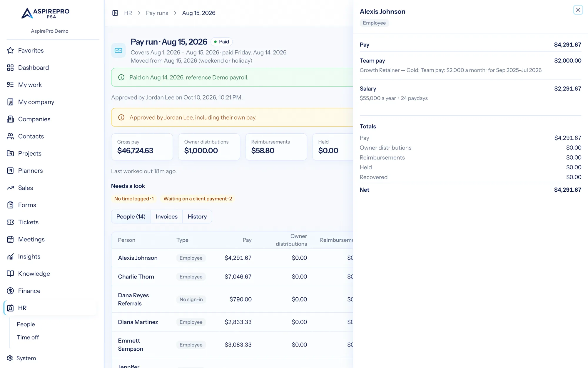
Task: Click the Companies buildings icon
Action: coord(10,119)
